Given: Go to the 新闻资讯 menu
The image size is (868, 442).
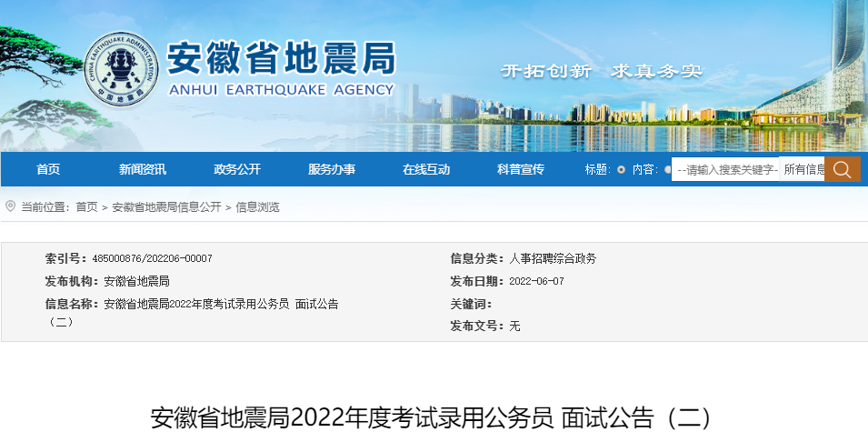Looking at the screenshot, I should 143,169.
